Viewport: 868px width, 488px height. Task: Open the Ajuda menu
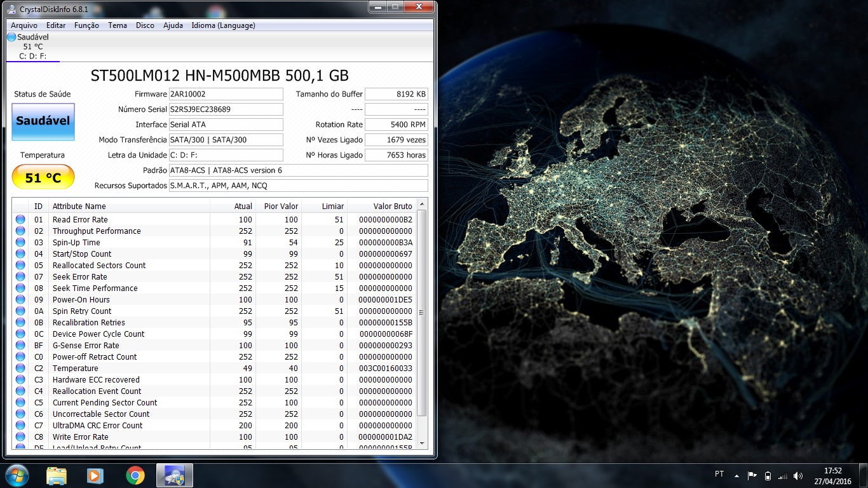173,25
